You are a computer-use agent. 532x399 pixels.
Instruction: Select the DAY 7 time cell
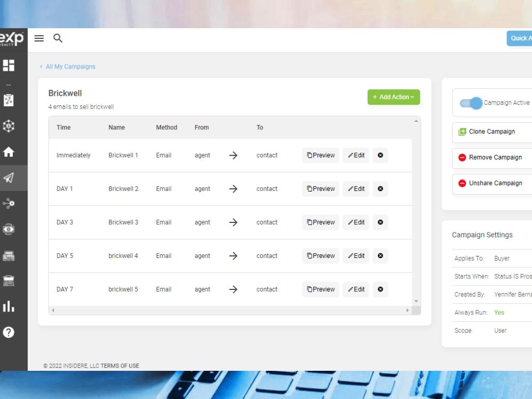pos(64,289)
